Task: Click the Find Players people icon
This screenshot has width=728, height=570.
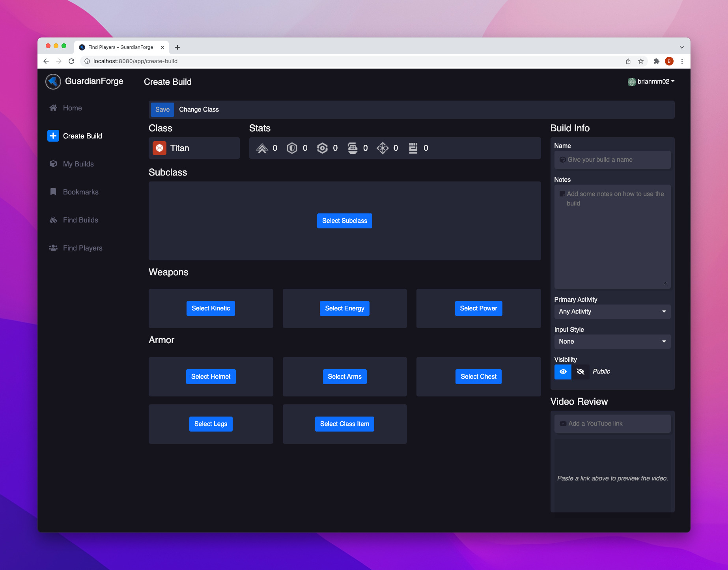Action: tap(53, 248)
